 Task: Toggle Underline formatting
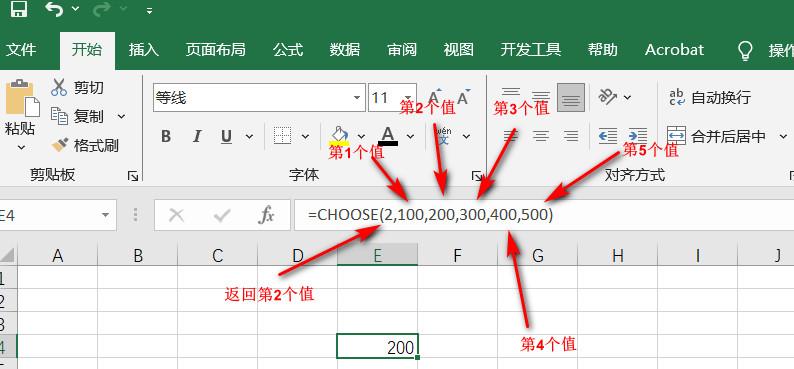[x=227, y=137]
